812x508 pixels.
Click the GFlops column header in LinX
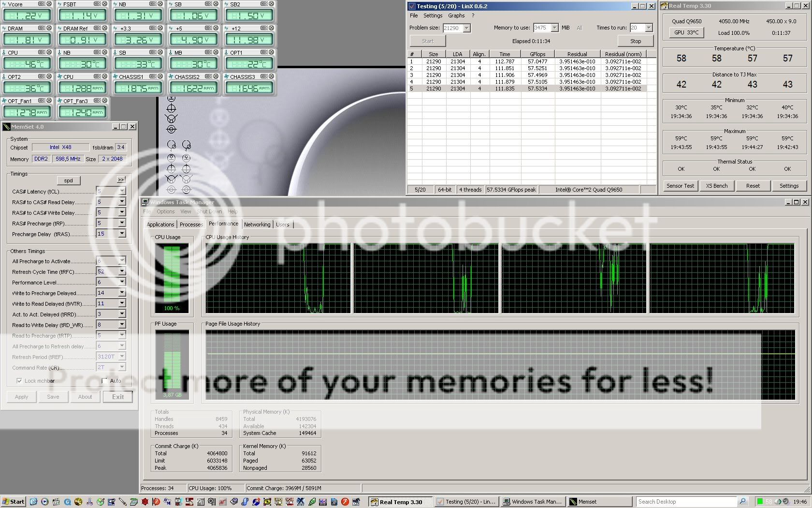(537, 54)
